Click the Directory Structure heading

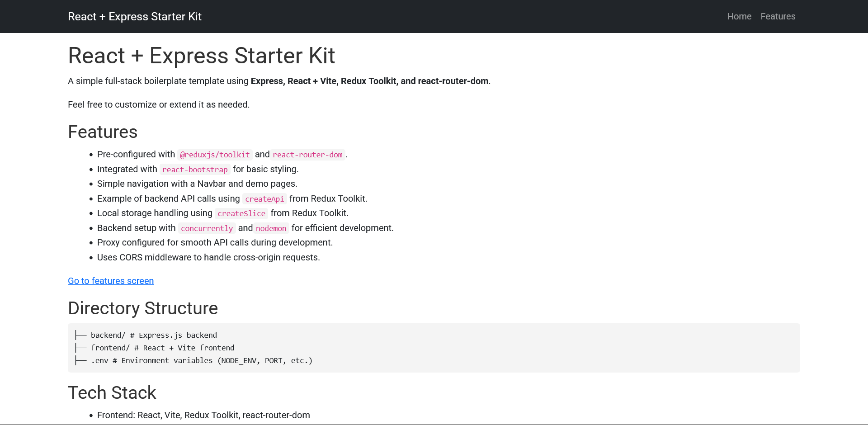[143, 308]
